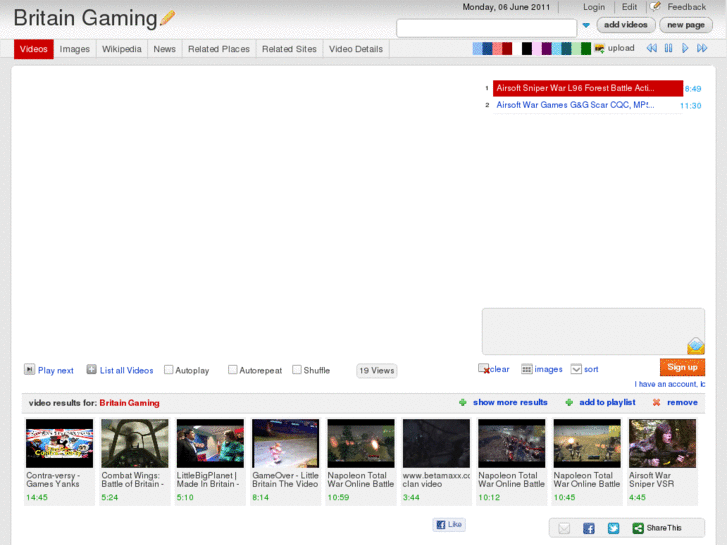Enable the Autorepeat checkbox
Image resolution: width=727 pixels, height=545 pixels.
click(233, 370)
